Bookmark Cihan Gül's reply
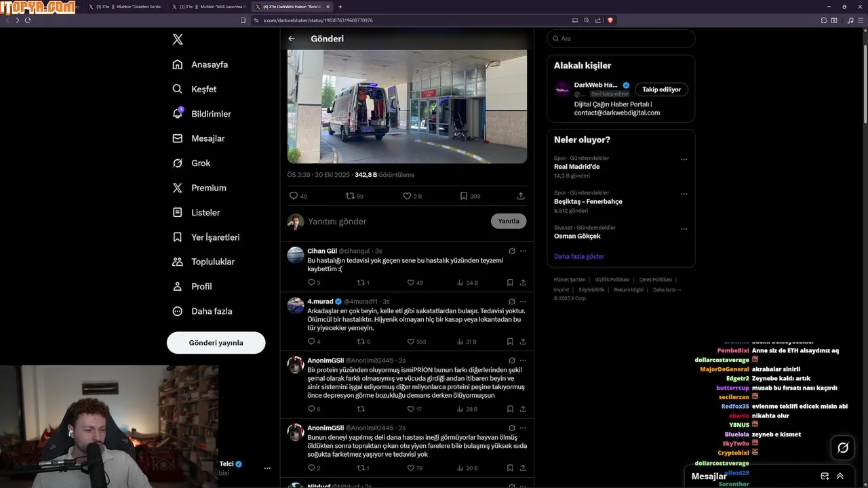The image size is (868, 488). pos(510,283)
